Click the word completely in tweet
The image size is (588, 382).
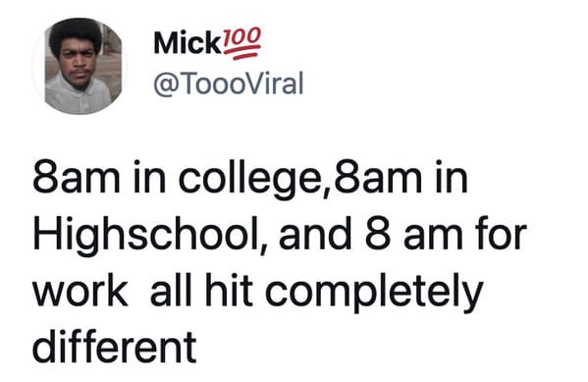tap(373, 293)
